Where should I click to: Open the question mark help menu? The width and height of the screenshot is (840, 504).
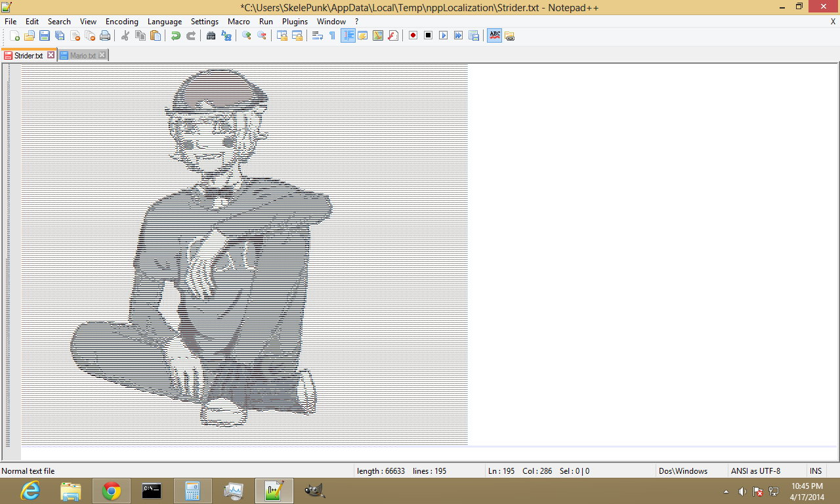(356, 22)
